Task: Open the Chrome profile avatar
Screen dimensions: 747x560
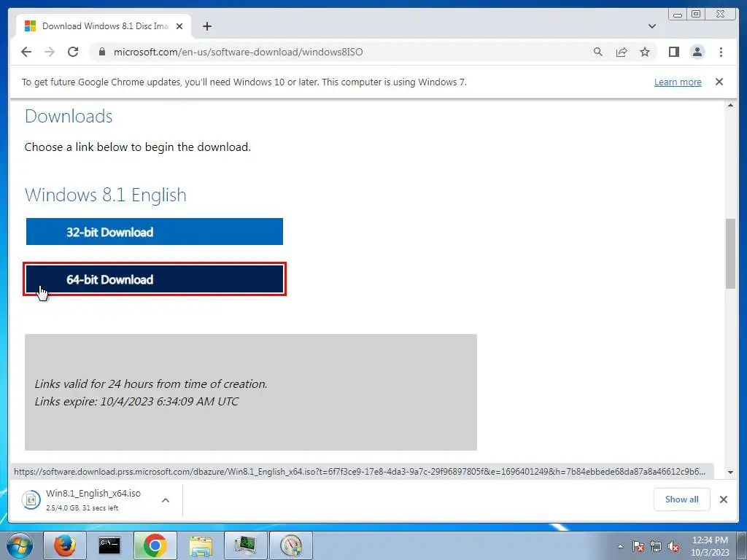Action: click(697, 52)
